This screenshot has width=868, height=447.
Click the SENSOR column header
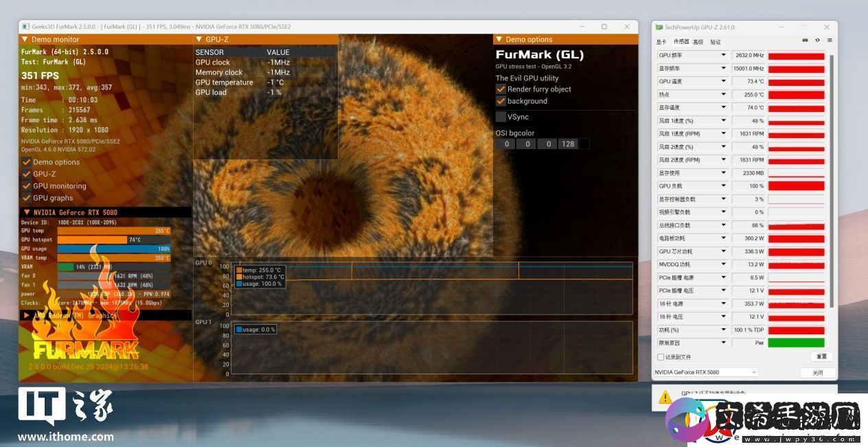[x=210, y=52]
